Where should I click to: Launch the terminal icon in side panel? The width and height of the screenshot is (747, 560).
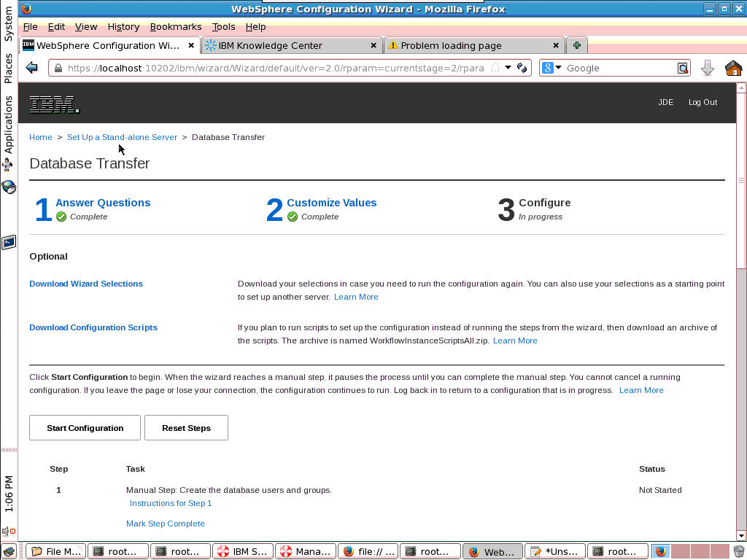coord(9,242)
